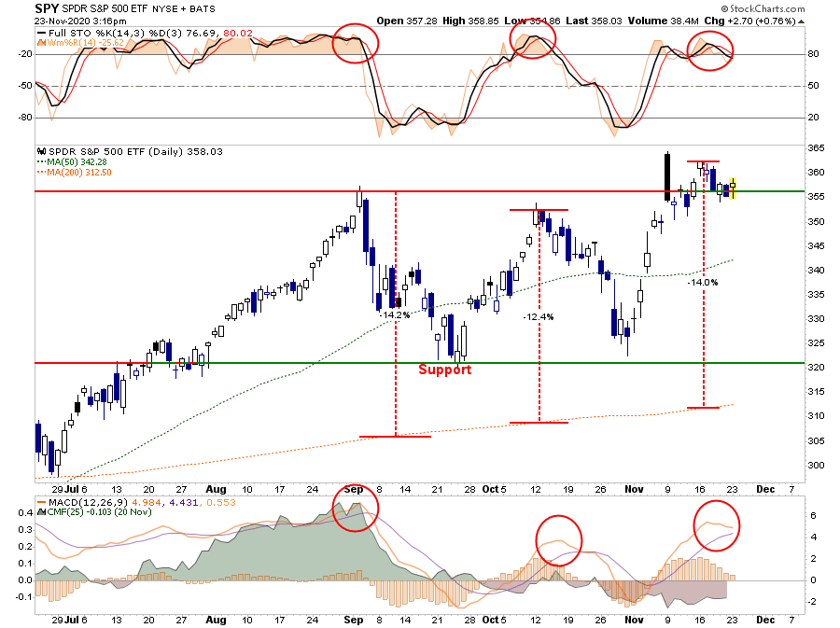Click the MA(50) 342.28 legend entry

(x=72, y=161)
